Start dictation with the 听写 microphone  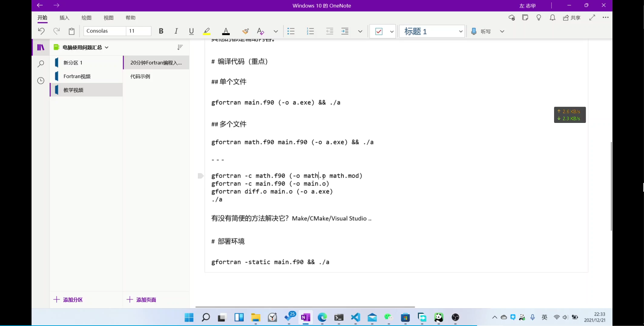pos(481,31)
